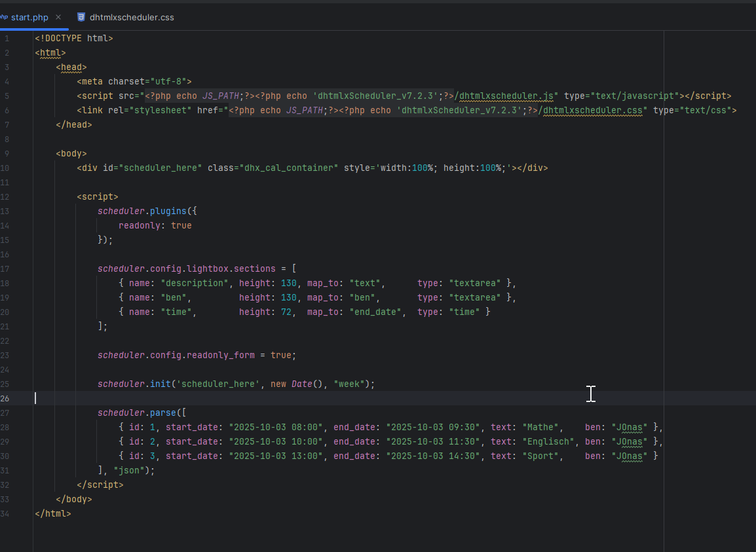The height and width of the screenshot is (552, 756).
Task: Close the start.php editor tab
Action: 58,17
